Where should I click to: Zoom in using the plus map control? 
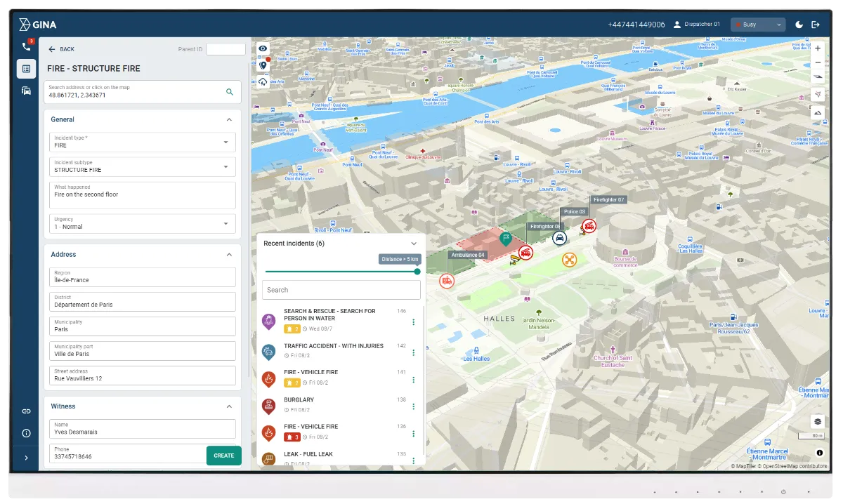817,48
